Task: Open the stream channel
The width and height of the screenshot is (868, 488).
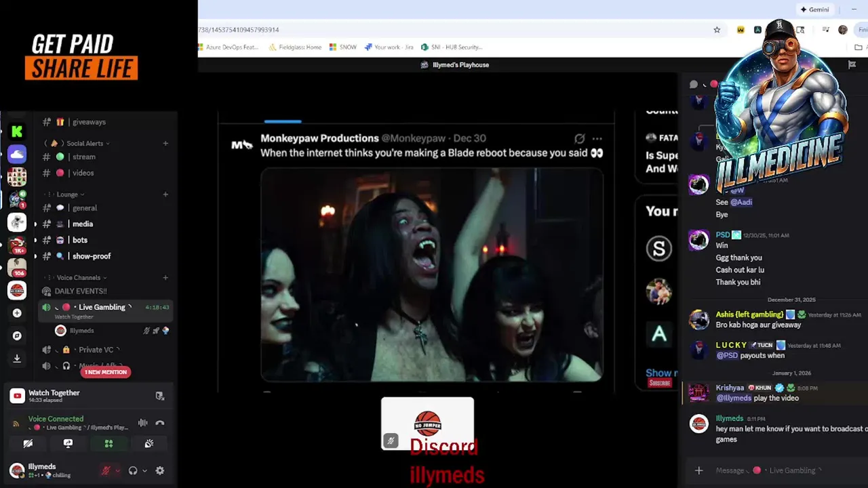Action: pyautogui.click(x=84, y=157)
